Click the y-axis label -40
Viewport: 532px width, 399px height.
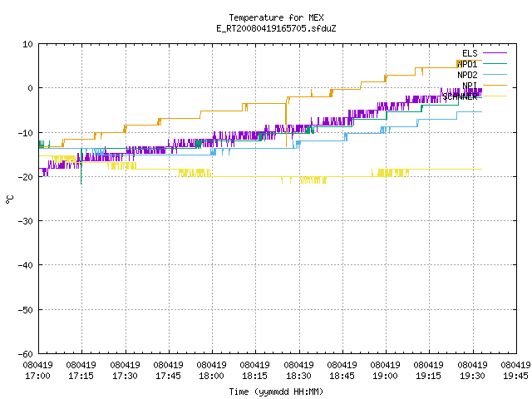(x=26, y=265)
